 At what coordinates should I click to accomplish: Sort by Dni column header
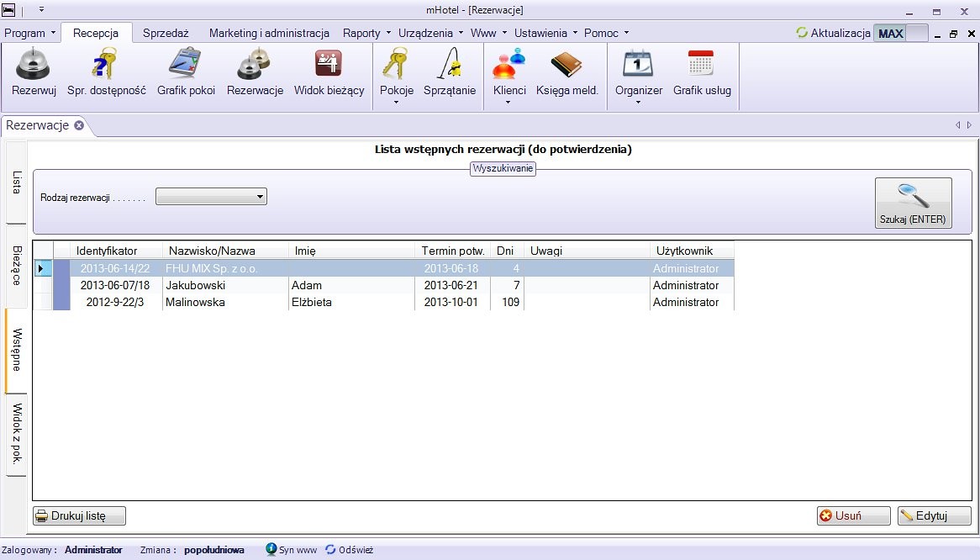coord(505,251)
